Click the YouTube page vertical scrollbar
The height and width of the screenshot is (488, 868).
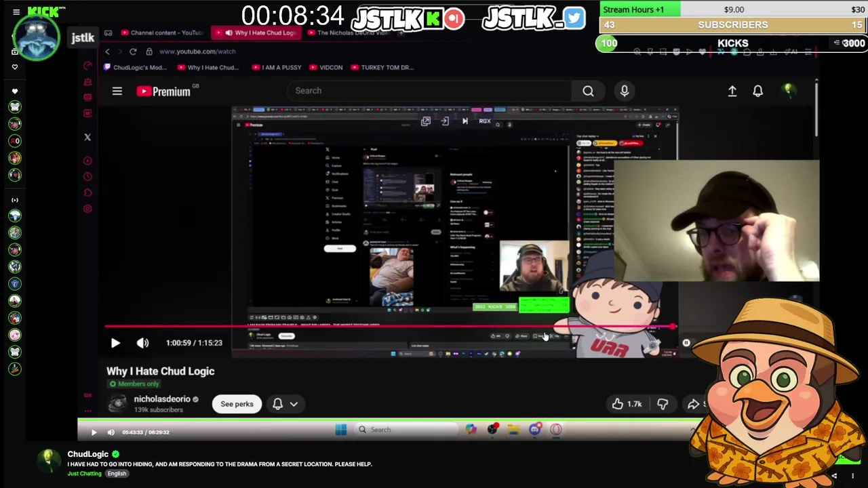(x=816, y=108)
